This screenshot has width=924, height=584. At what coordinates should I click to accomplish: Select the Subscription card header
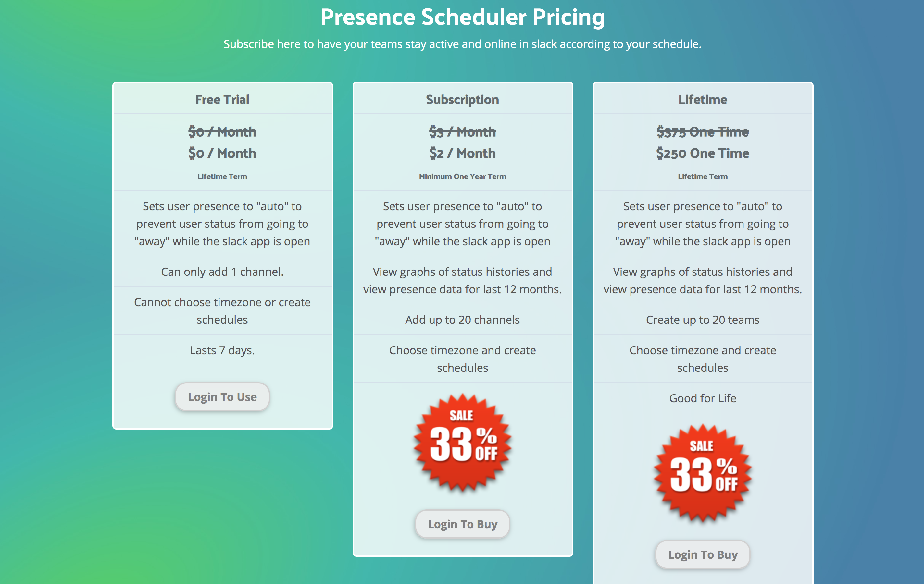[x=462, y=99]
